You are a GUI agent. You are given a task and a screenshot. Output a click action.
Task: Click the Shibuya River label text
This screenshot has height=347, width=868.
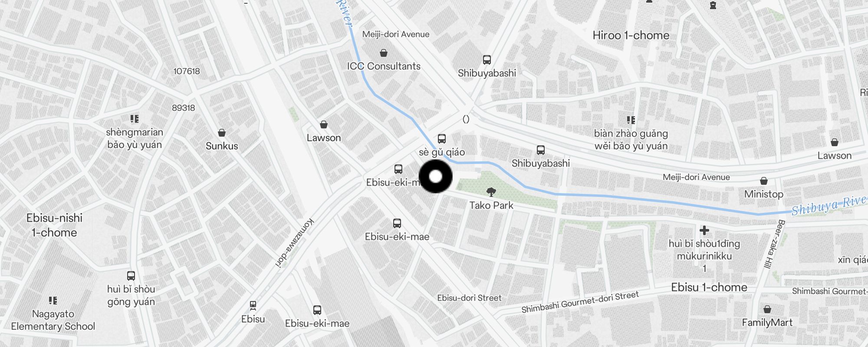829,206
